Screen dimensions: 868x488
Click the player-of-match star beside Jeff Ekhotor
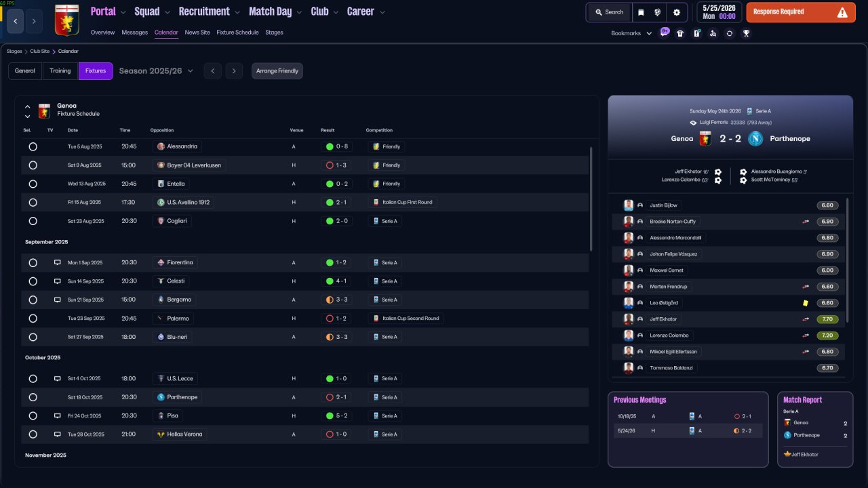pos(787,454)
